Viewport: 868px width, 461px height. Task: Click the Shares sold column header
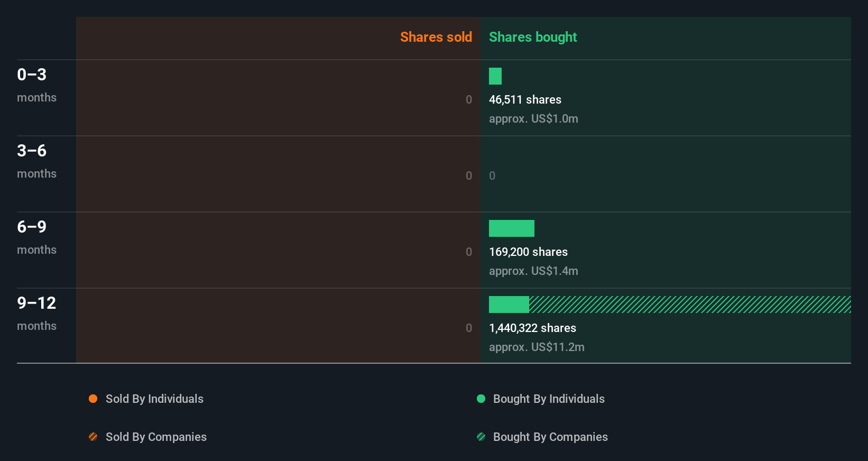click(x=436, y=37)
